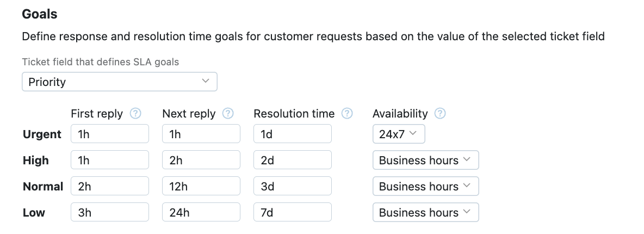Expand the Low availability Business hours dropdown
This screenshot has width=644, height=234.
click(425, 213)
